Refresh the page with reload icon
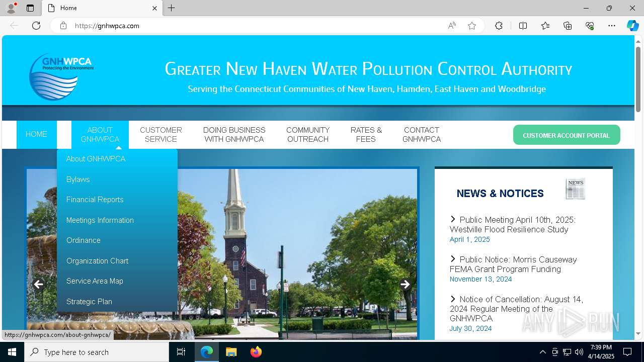The image size is (644, 362). tap(36, 26)
